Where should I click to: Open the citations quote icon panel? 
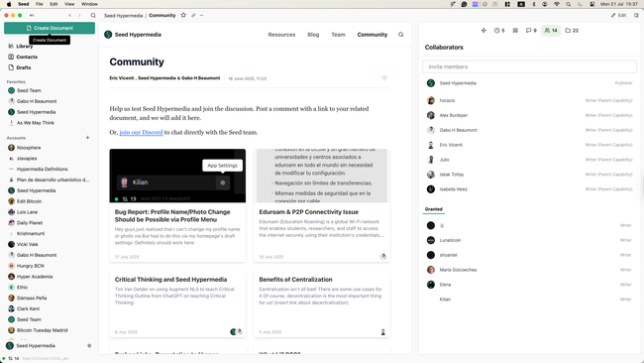(x=515, y=31)
